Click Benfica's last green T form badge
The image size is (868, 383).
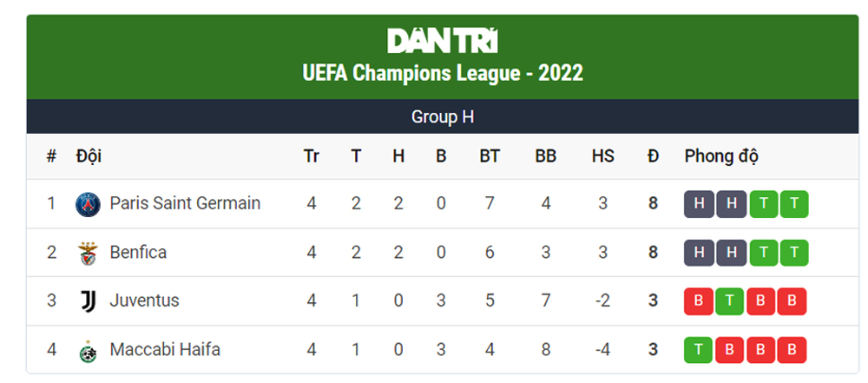(x=794, y=253)
